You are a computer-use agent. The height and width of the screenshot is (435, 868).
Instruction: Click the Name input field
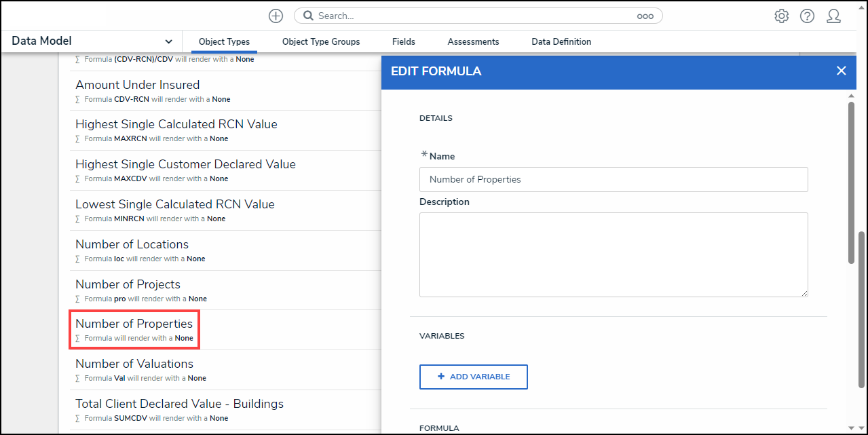tap(614, 179)
